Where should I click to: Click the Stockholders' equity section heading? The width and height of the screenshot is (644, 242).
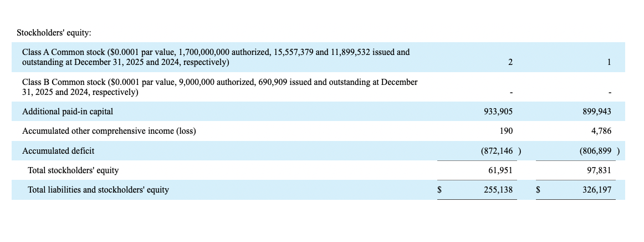[54, 33]
